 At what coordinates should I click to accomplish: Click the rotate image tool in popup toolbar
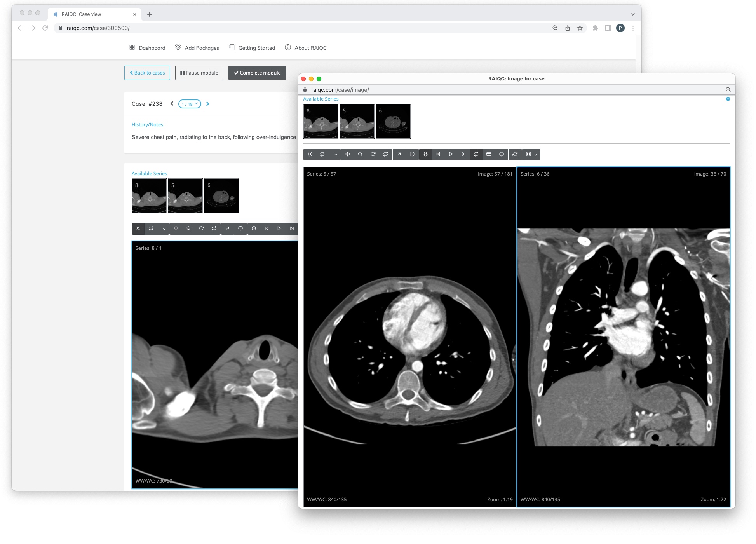click(373, 154)
